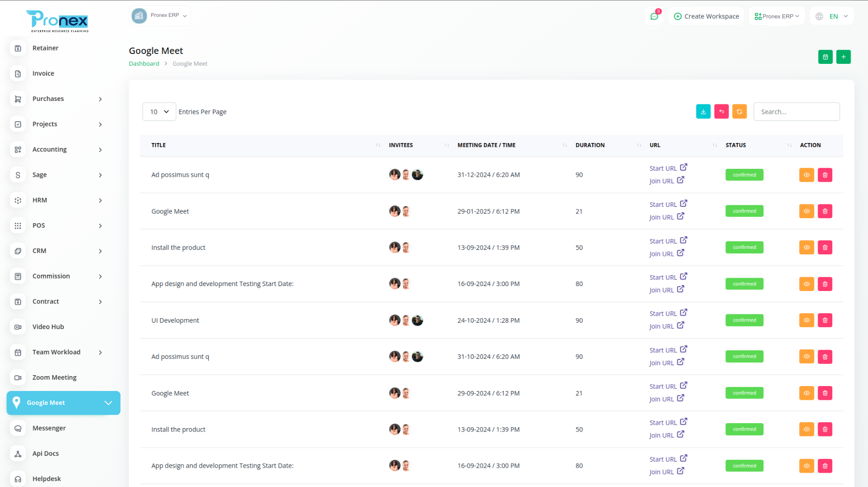Expand the Purchases menu chevron
The width and height of the screenshot is (868, 487).
click(101, 99)
